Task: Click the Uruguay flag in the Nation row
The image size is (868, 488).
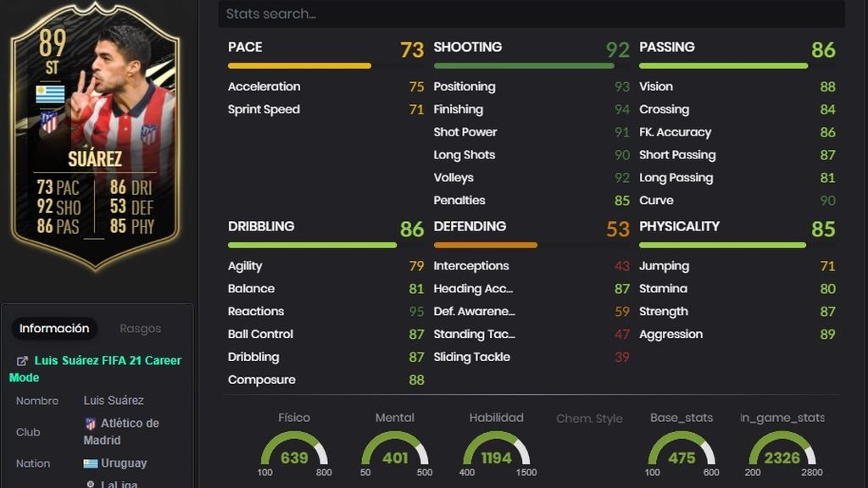Action: (x=90, y=463)
